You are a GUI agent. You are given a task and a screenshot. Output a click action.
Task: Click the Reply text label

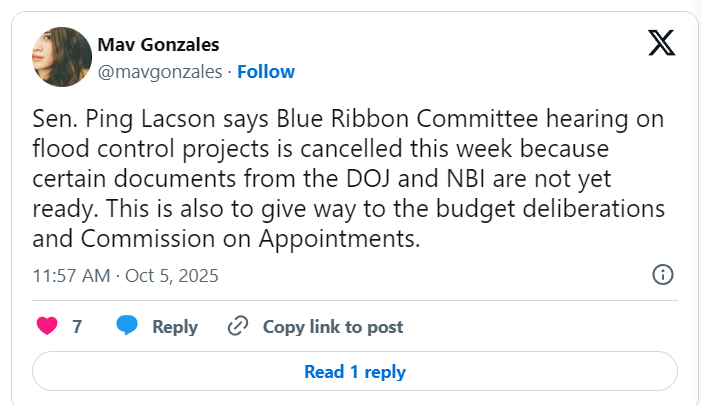[175, 327]
